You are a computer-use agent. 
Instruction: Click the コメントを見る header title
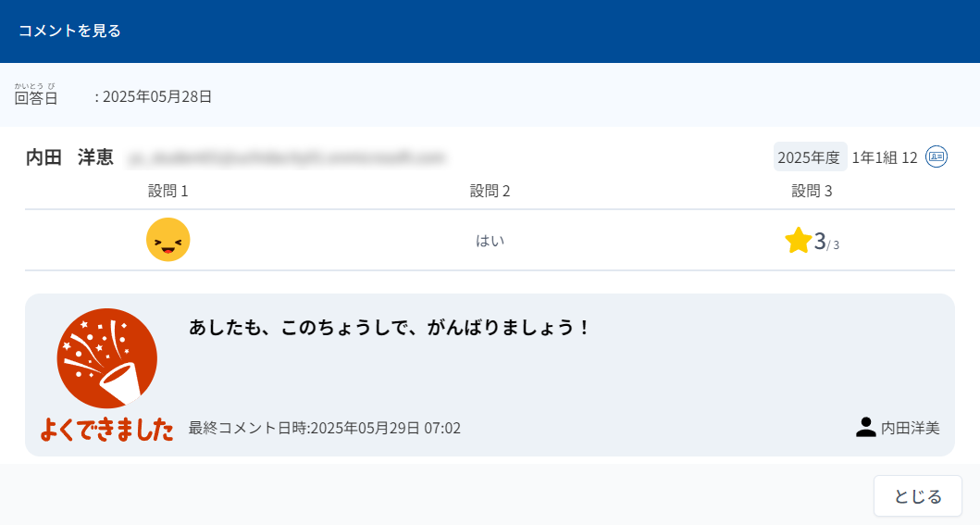pos(69,31)
